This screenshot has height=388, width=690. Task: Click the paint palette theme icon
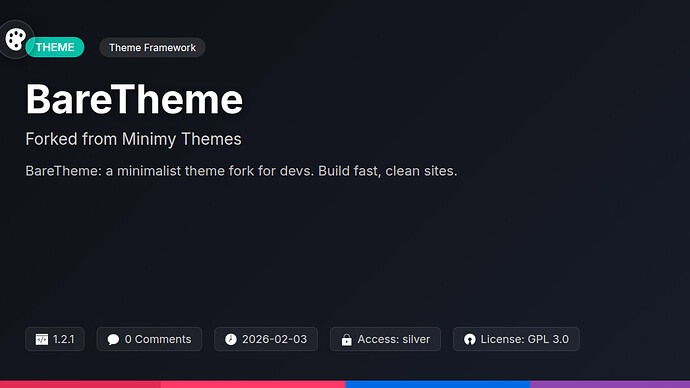click(16, 39)
